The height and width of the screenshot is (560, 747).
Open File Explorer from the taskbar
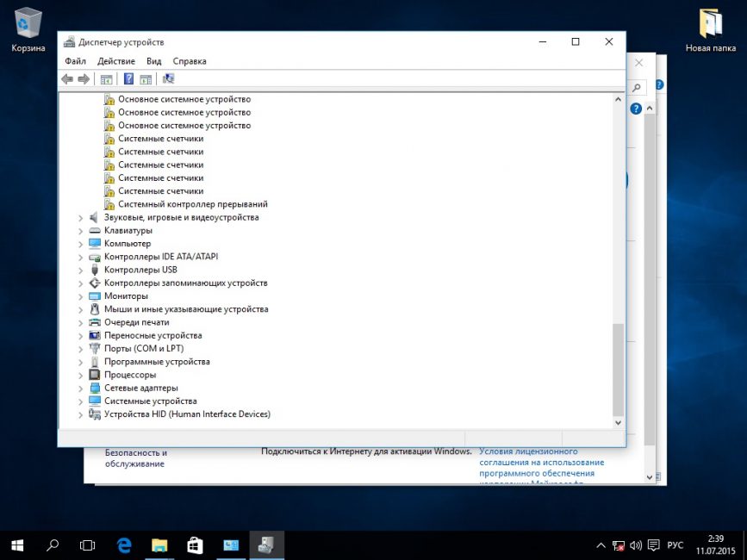(159, 545)
